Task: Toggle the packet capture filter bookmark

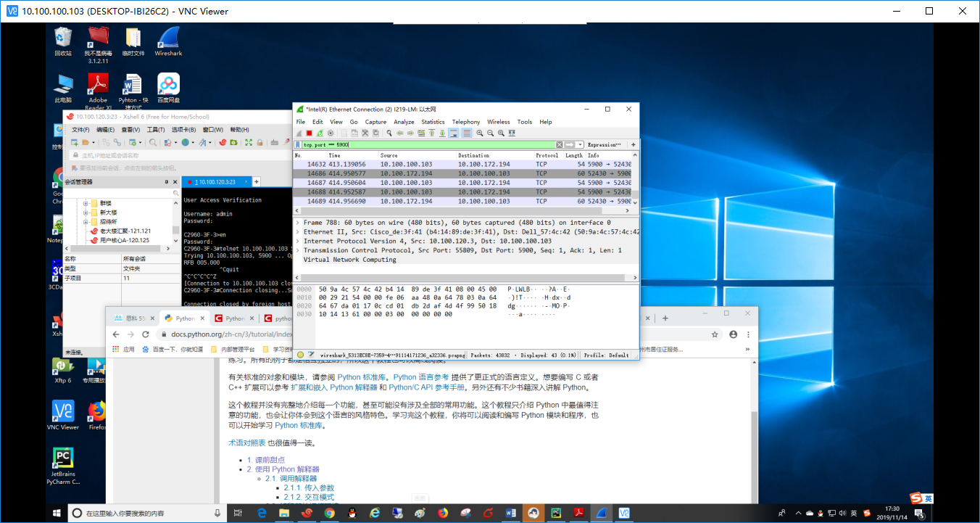Action: click(x=296, y=144)
